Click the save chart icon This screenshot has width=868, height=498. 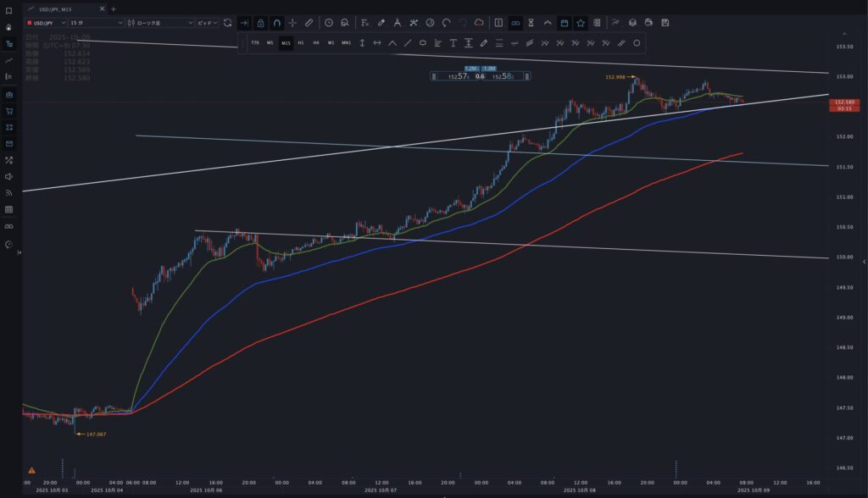coord(665,23)
